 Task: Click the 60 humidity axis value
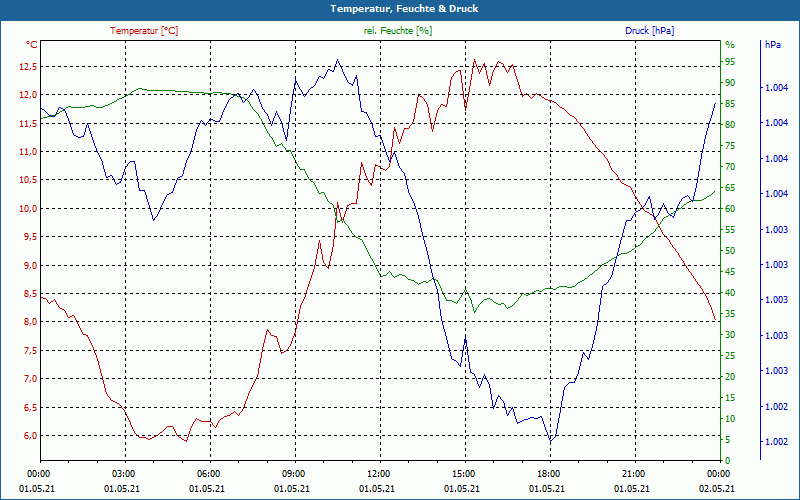(x=730, y=209)
